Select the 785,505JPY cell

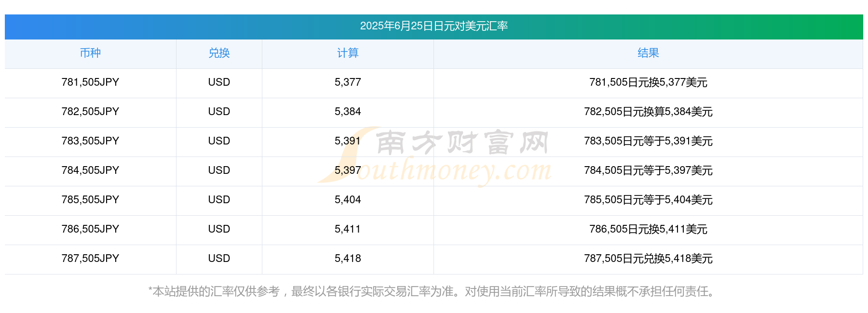[90, 200]
